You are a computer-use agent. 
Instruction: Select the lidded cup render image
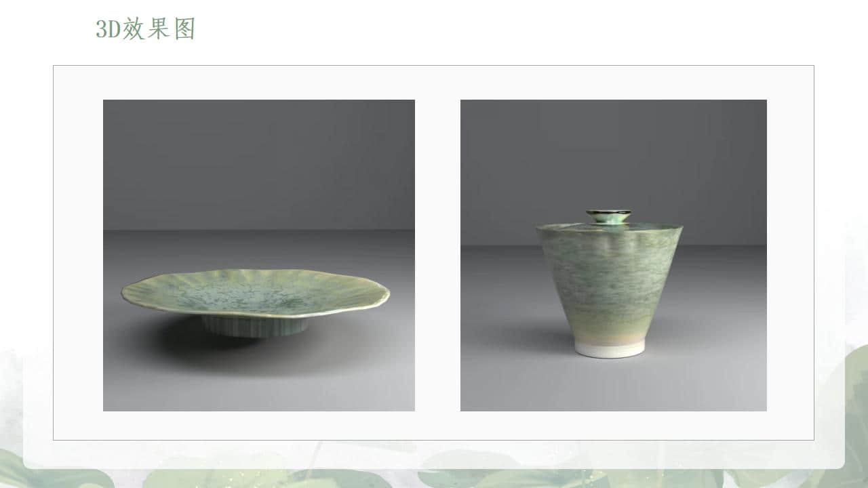tap(614, 256)
